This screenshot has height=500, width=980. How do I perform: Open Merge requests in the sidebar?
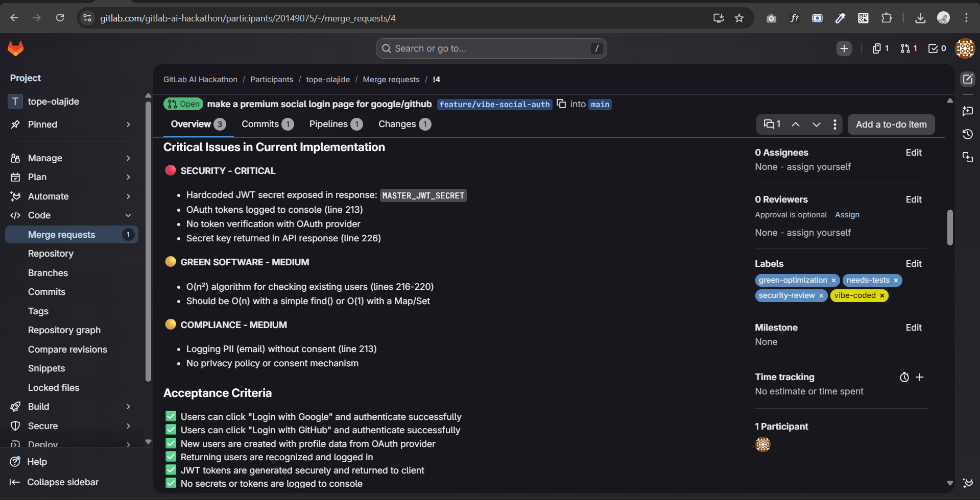coord(71,235)
